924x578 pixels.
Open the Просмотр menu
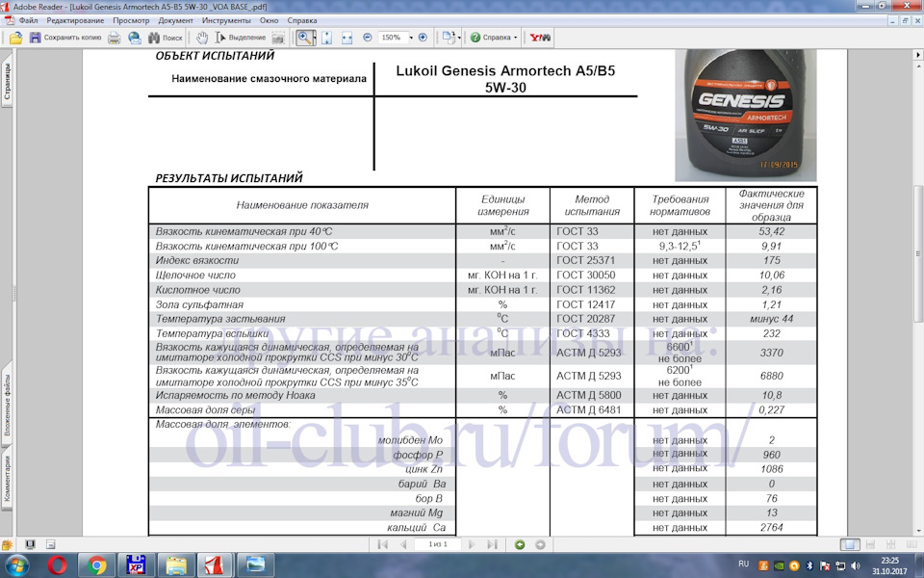[131, 20]
